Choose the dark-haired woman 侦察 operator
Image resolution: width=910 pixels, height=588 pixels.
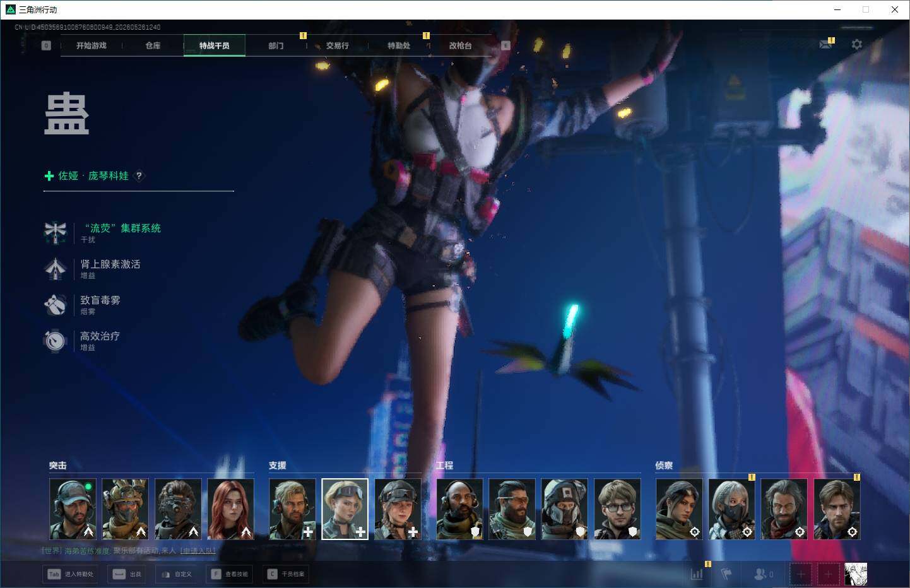click(x=679, y=509)
